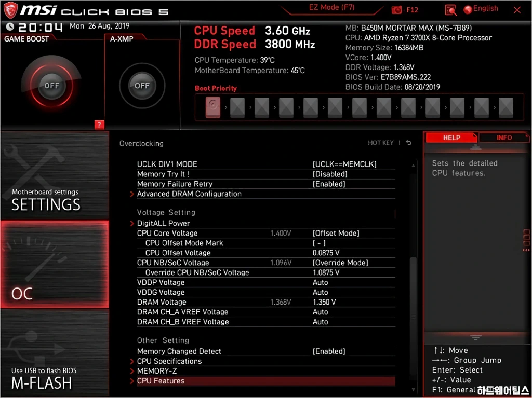Open the HOT KEY menu
The height and width of the screenshot is (398, 532).
point(381,143)
